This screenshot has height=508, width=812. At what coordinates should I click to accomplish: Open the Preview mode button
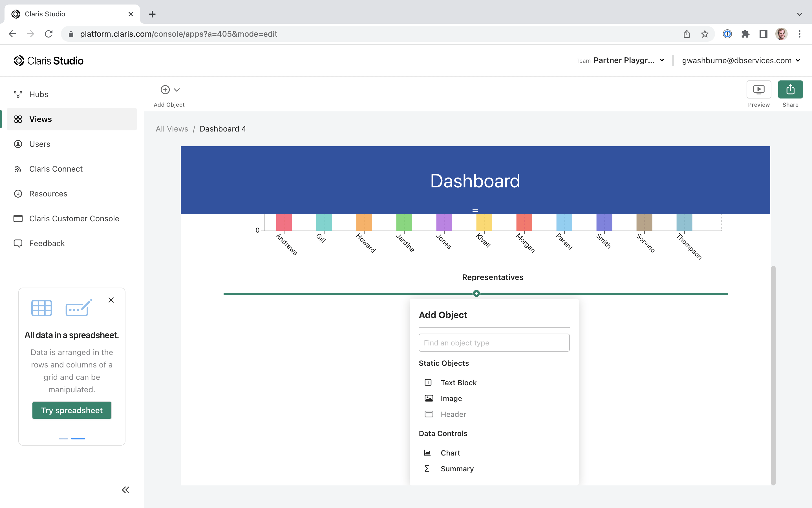click(759, 89)
